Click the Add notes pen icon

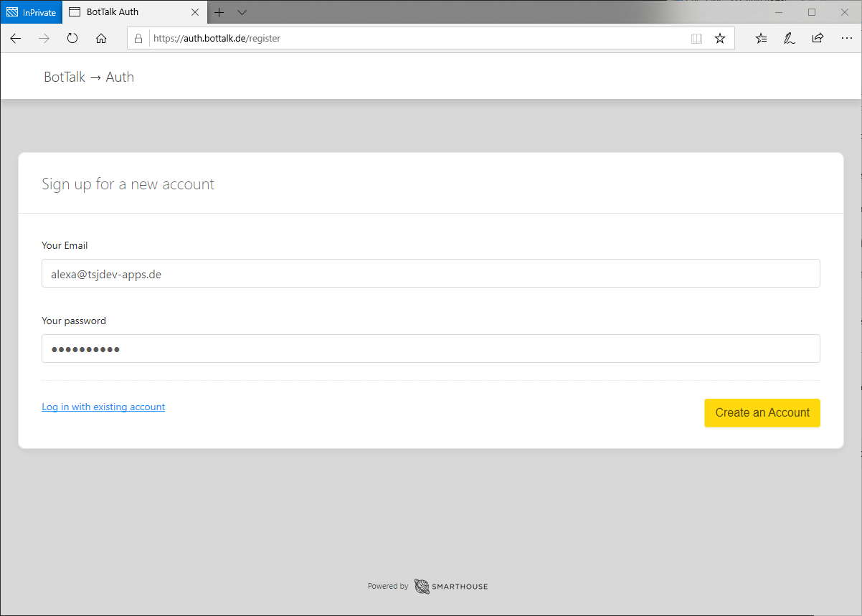[x=789, y=39]
